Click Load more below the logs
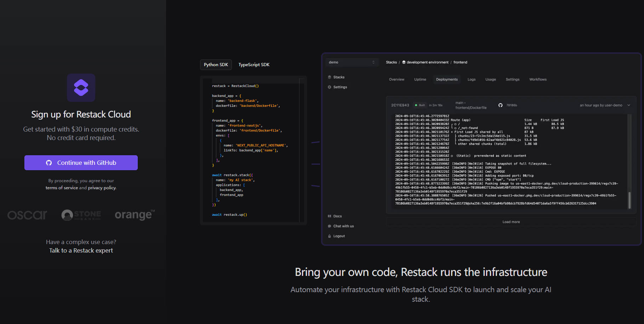This screenshot has height=324, width=644. click(x=511, y=222)
